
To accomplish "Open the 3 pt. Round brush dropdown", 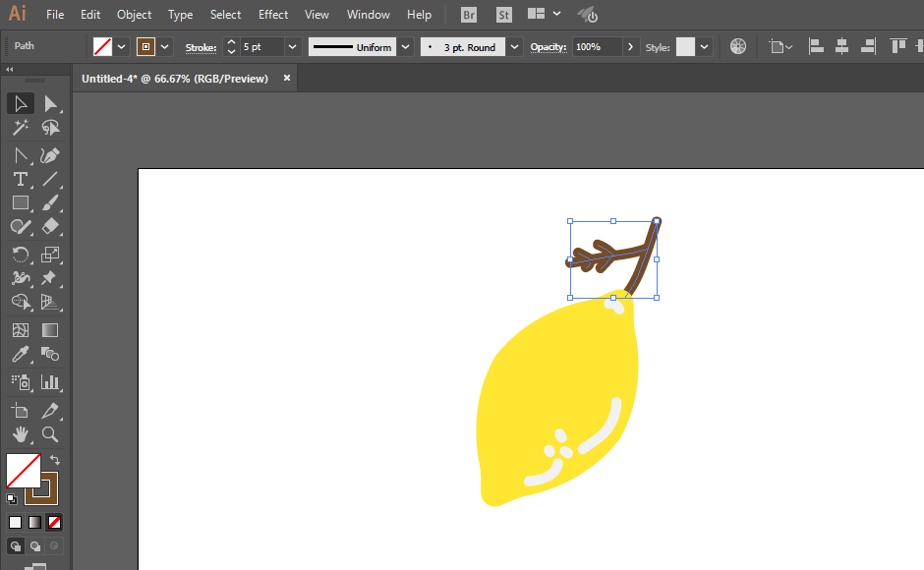I will [514, 47].
